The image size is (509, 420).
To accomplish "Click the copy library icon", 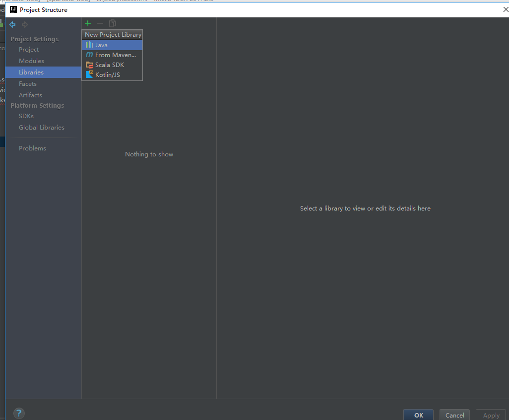I will (112, 23).
